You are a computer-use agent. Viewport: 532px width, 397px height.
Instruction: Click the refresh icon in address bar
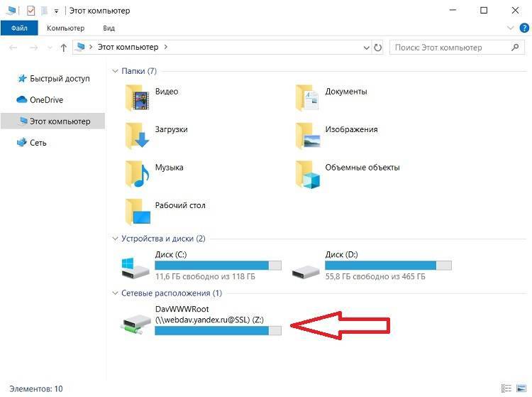click(377, 48)
